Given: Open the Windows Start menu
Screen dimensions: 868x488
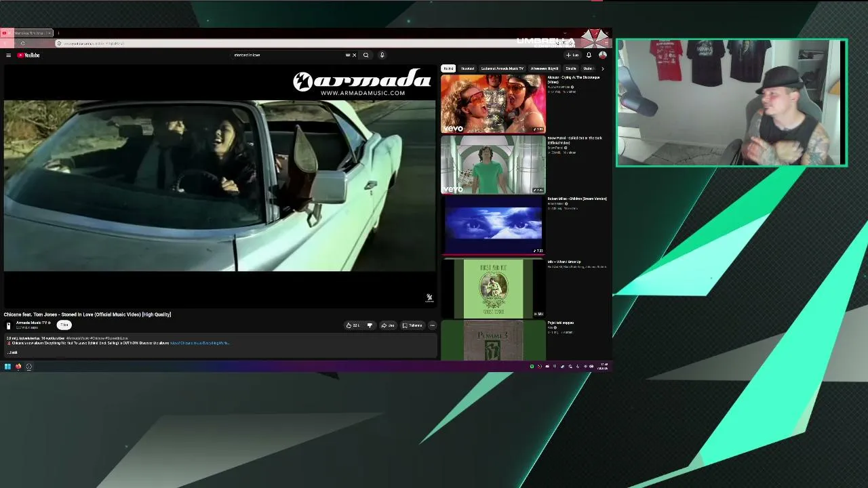Looking at the screenshot, I should (x=7, y=367).
